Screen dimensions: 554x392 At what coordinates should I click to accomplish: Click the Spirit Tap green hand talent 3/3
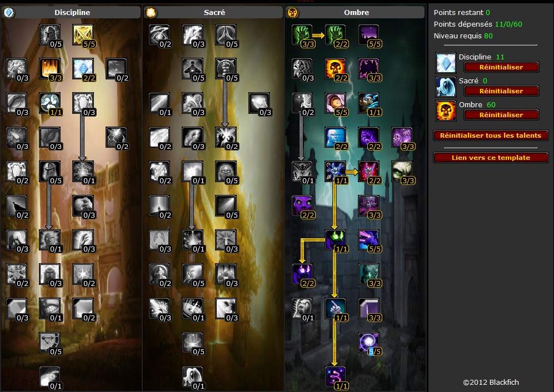pos(302,35)
